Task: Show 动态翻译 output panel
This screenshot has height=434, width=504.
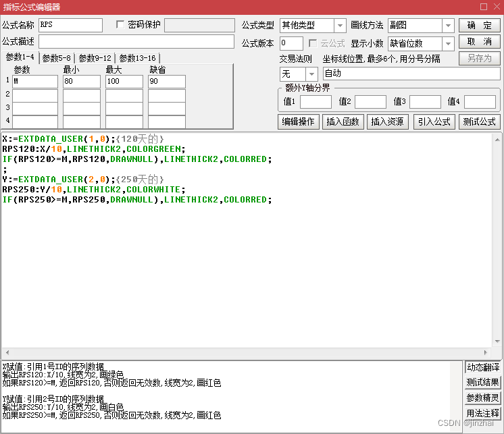Action: click(482, 368)
